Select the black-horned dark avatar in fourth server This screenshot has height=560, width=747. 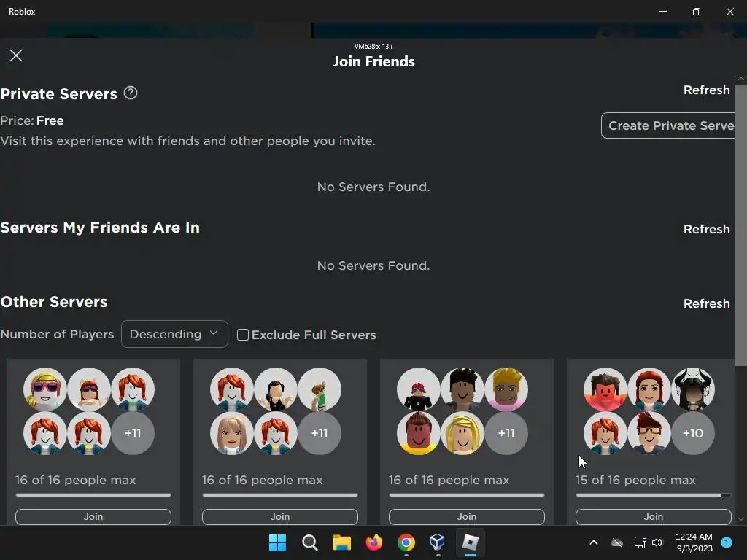pos(693,389)
